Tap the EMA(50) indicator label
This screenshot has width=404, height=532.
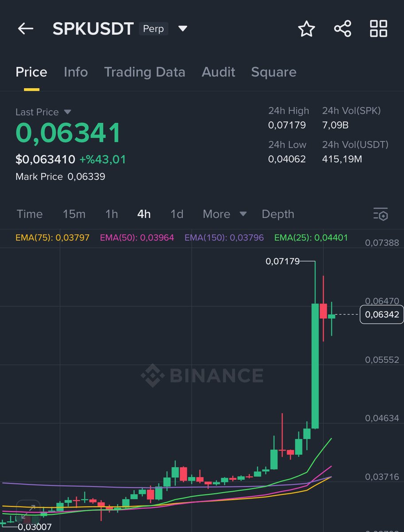(x=137, y=238)
